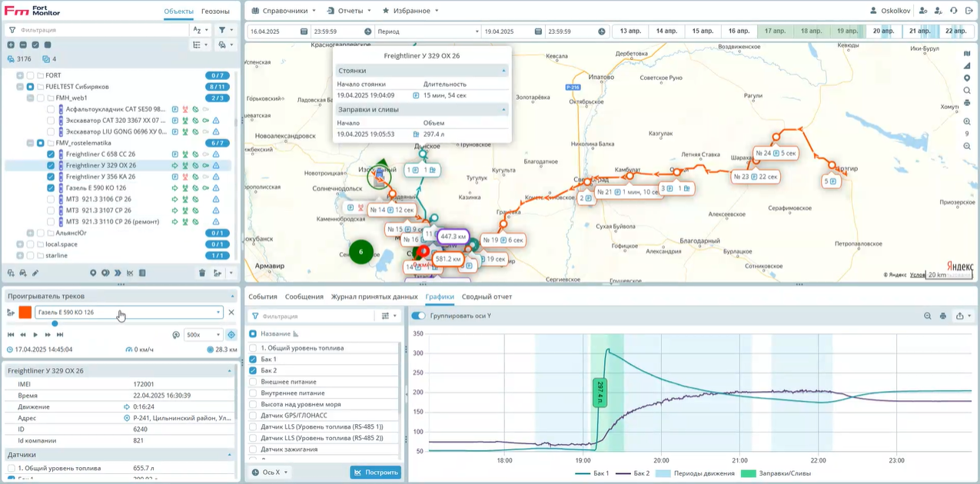Viewport: 980px width, 484px height.
Task: Click the expand-all plus icon above the tree
Action: tap(11, 45)
